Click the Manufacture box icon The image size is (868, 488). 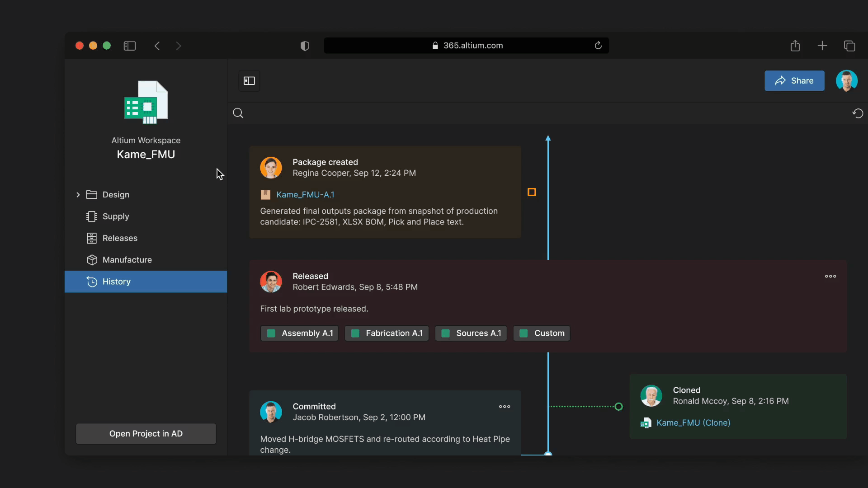pyautogui.click(x=92, y=260)
